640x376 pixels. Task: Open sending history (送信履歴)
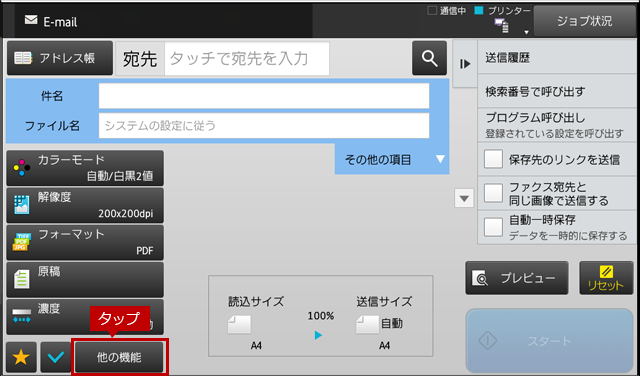pos(557,58)
